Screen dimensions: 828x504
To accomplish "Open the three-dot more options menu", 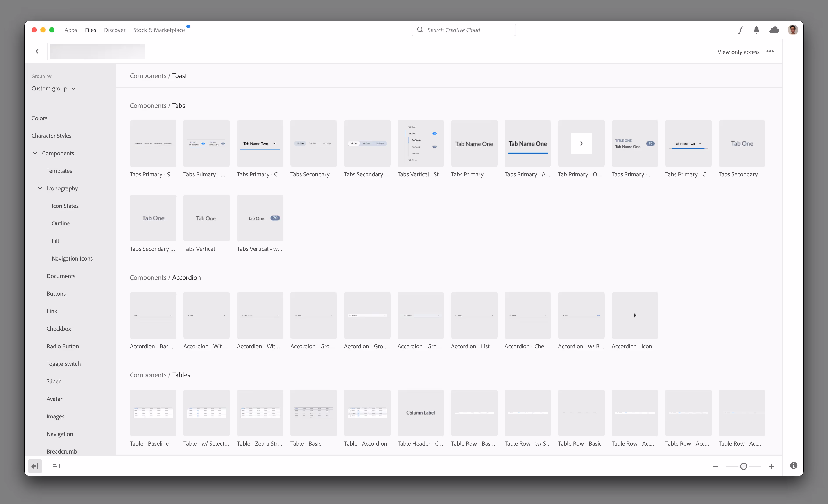I will point(770,51).
